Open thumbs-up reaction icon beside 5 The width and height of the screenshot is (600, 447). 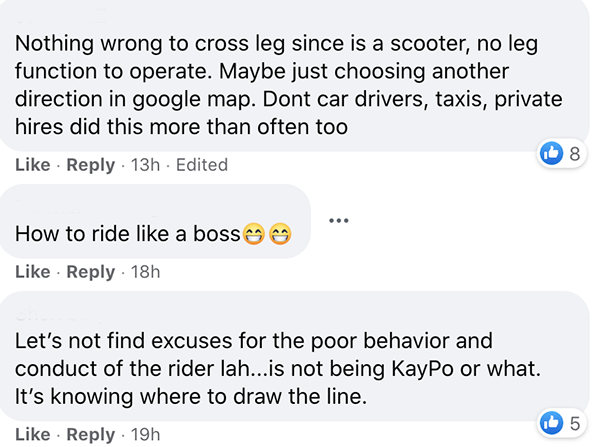tap(551, 423)
